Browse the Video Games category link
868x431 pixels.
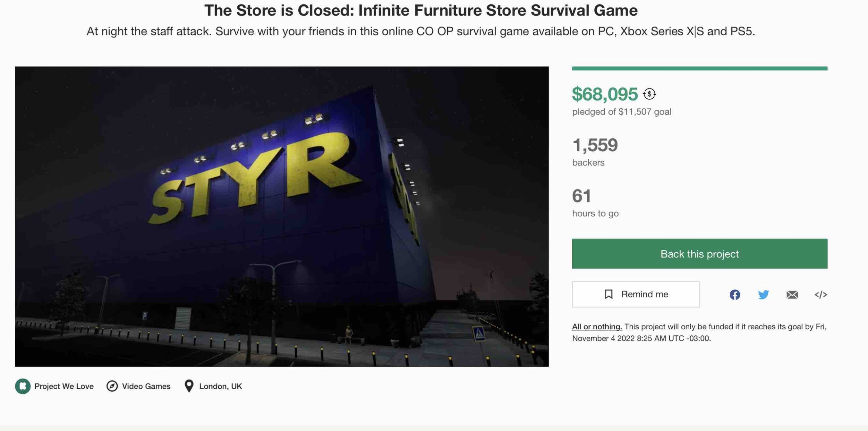click(x=146, y=386)
